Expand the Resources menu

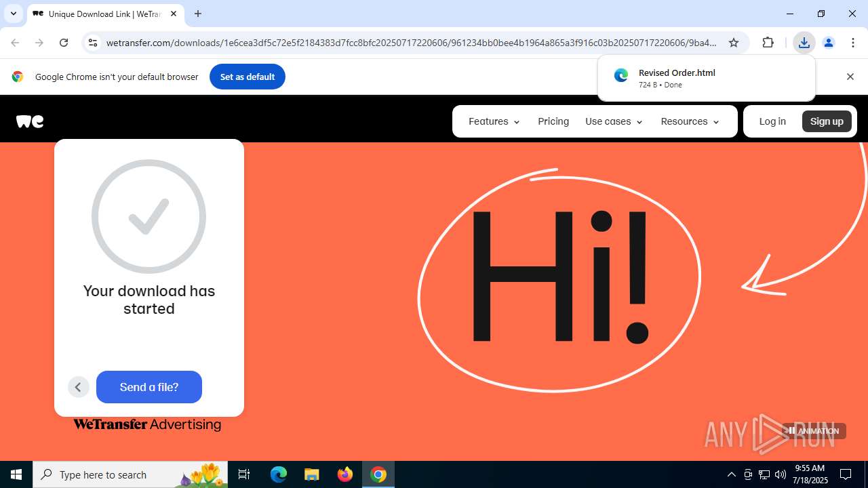click(690, 121)
